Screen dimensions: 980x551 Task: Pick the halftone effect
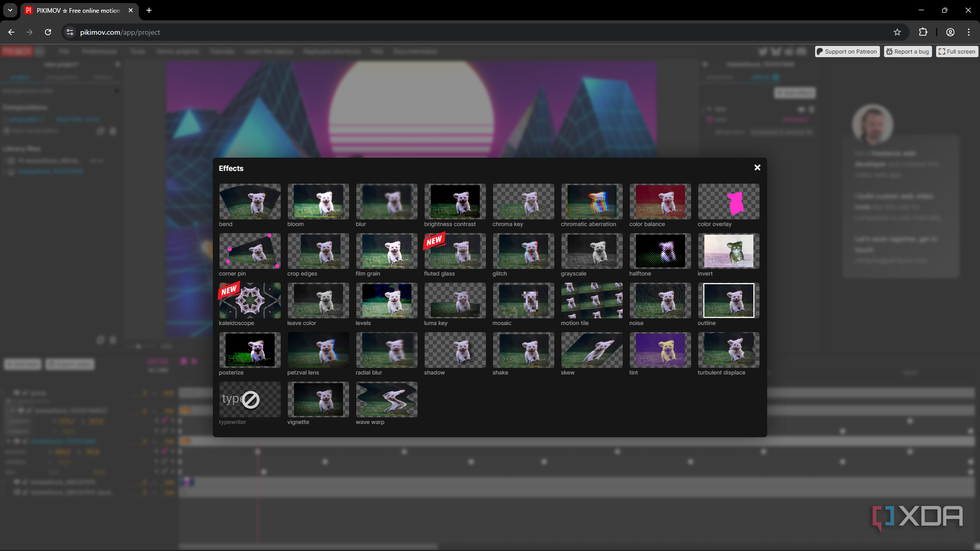pyautogui.click(x=660, y=251)
